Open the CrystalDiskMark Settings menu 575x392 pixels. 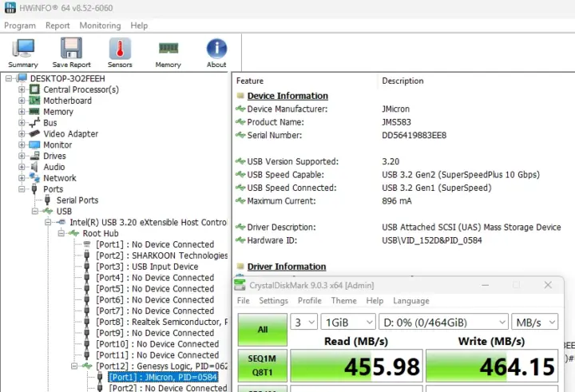tap(274, 301)
